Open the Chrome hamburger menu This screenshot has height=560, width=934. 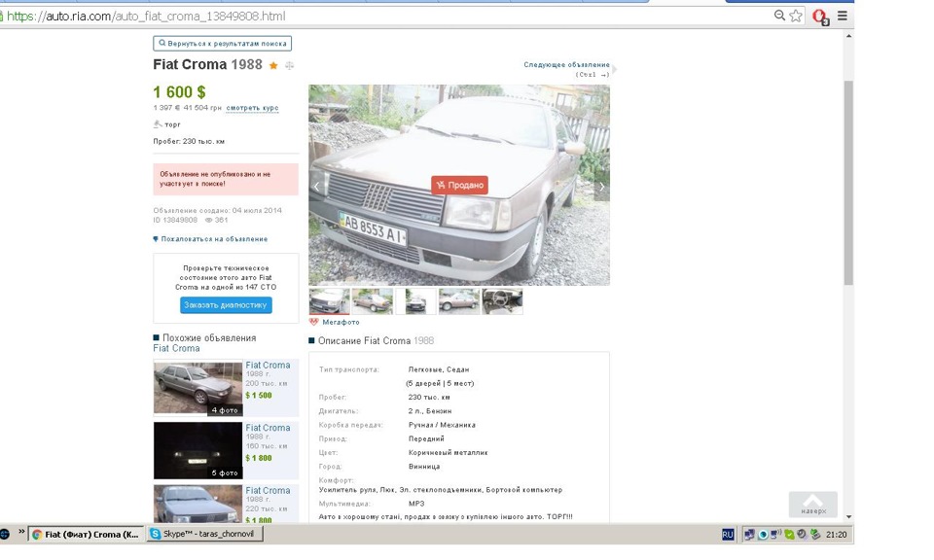843,16
